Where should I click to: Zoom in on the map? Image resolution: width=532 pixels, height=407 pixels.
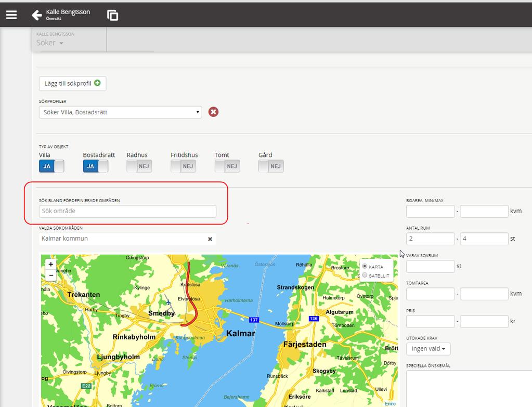(x=51, y=264)
